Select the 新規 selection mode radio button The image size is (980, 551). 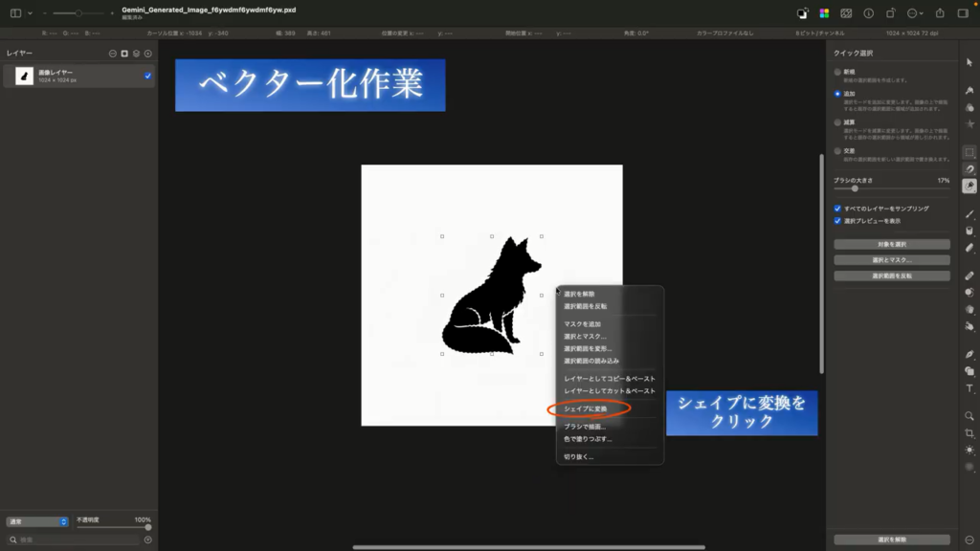point(838,71)
